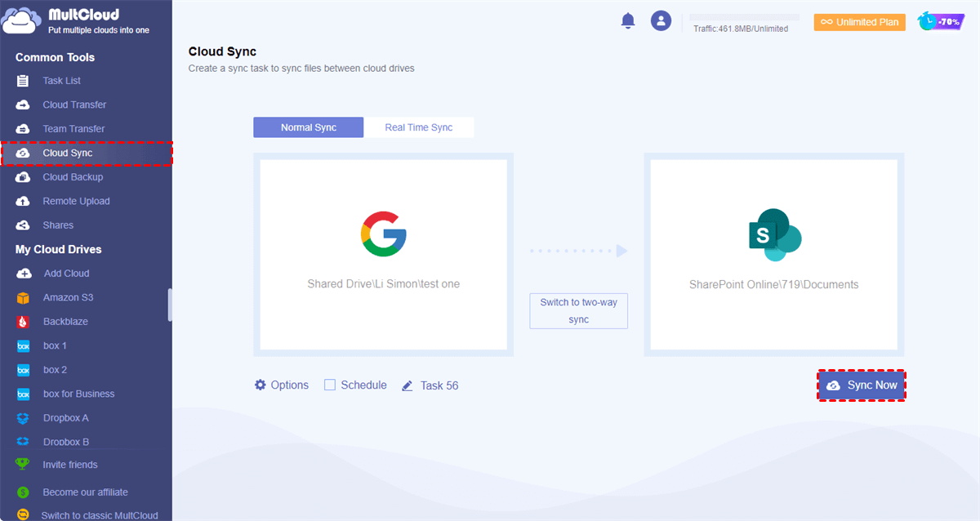The width and height of the screenshot is (980, 521).
Task: Click the Add Cloud plus icon
Action: [x=24, y=274]
